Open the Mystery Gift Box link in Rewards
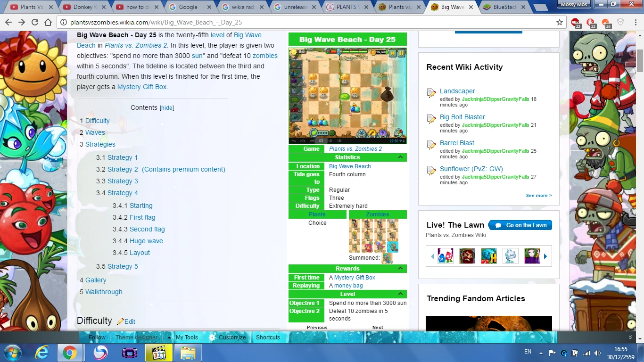 355,278
